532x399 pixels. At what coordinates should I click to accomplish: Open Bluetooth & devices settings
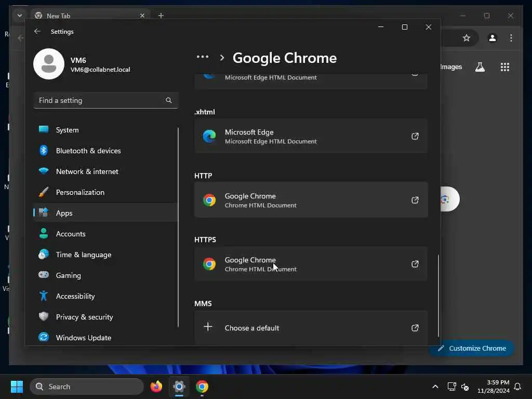[106, 150]
